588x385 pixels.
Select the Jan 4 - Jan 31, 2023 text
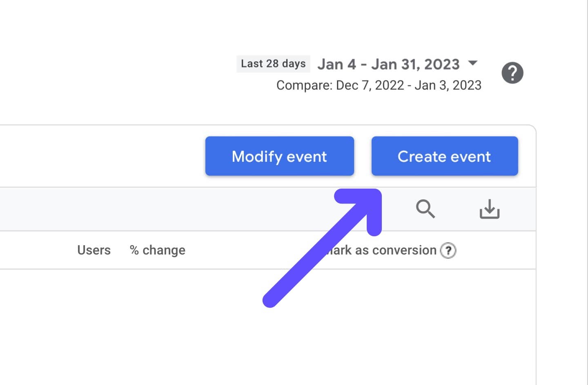388,64
